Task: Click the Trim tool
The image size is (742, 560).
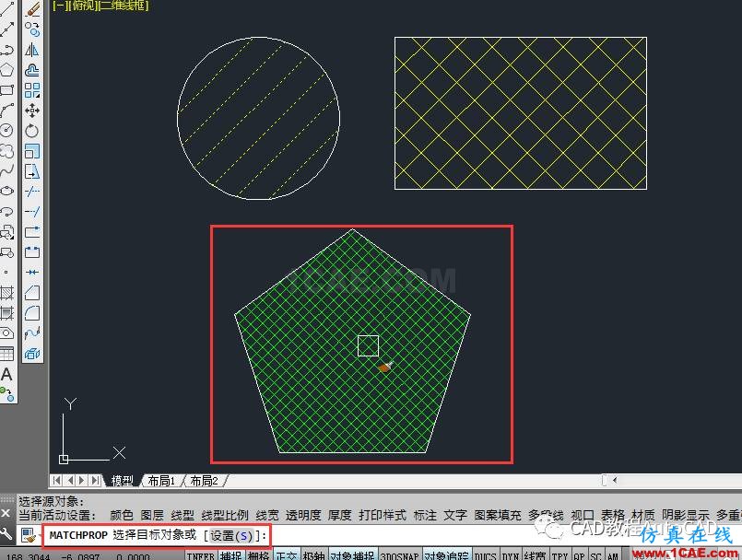Action: click(x=32, y=191)
